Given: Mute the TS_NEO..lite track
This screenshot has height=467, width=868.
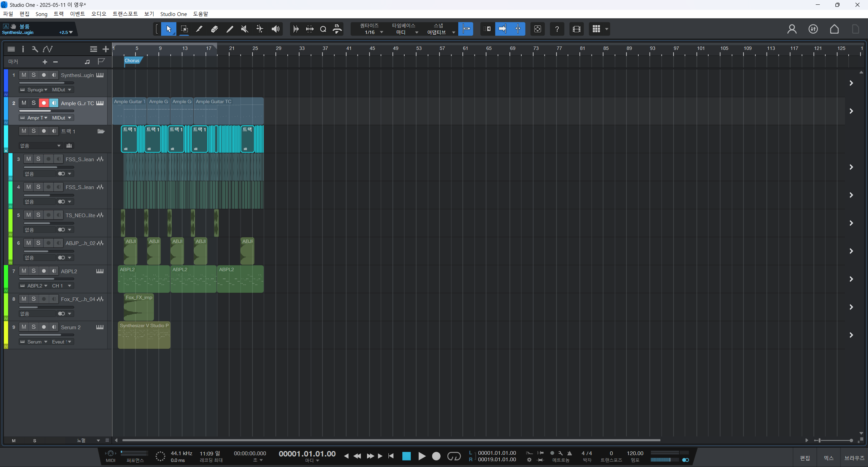Looking at the screenshot, I should [28, 215].
